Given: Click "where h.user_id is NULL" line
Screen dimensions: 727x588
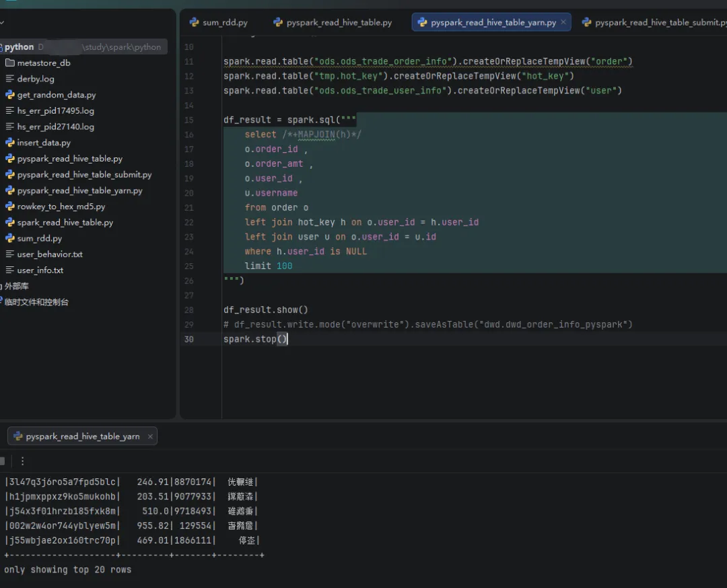Looking at the screenshot, I should coord(306,252).
